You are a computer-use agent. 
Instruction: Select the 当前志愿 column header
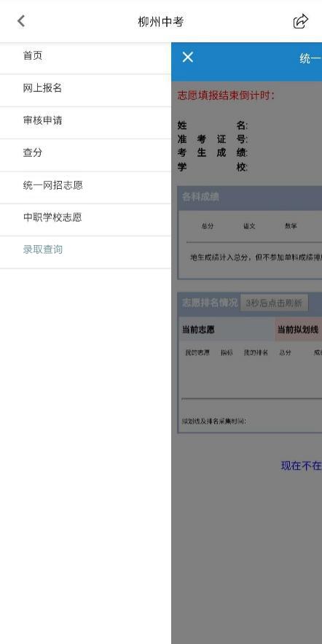pyautogui.click(x=198, y=330)
